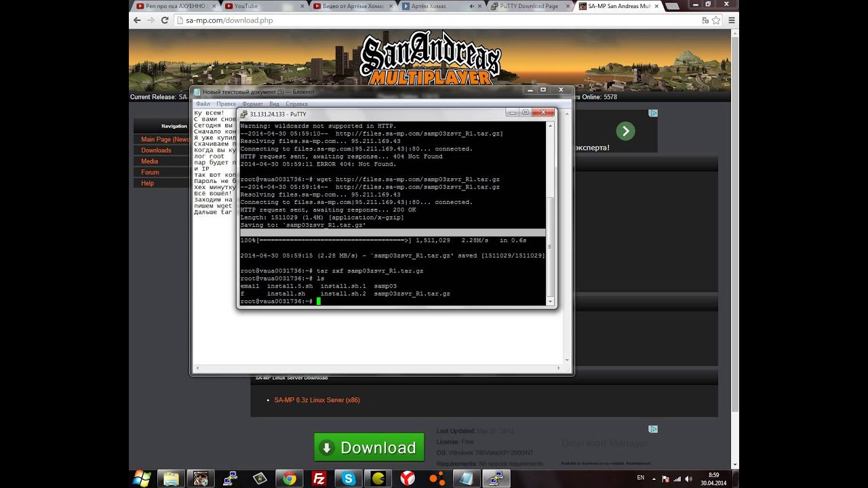Click the sa-mp.com/download.php address bar

pos(434,20)
